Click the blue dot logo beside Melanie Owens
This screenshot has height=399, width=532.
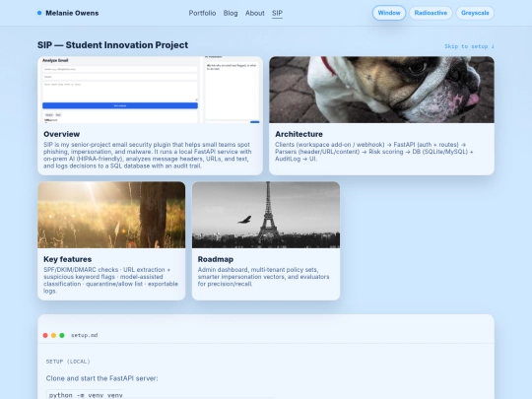pyautogui.click(x=39, y=13)
